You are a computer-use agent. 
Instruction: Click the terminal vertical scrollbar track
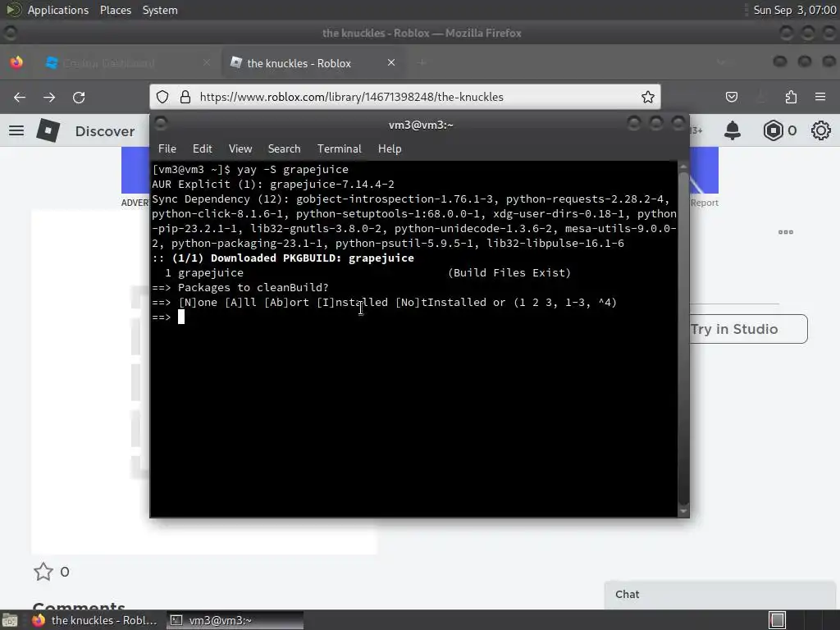pyautogui.click(x=683, y=339)
